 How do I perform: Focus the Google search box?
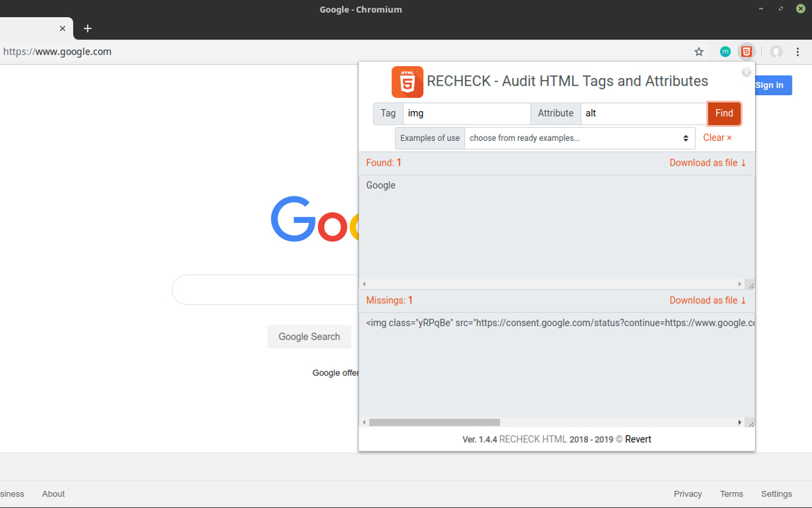point(265,290)
